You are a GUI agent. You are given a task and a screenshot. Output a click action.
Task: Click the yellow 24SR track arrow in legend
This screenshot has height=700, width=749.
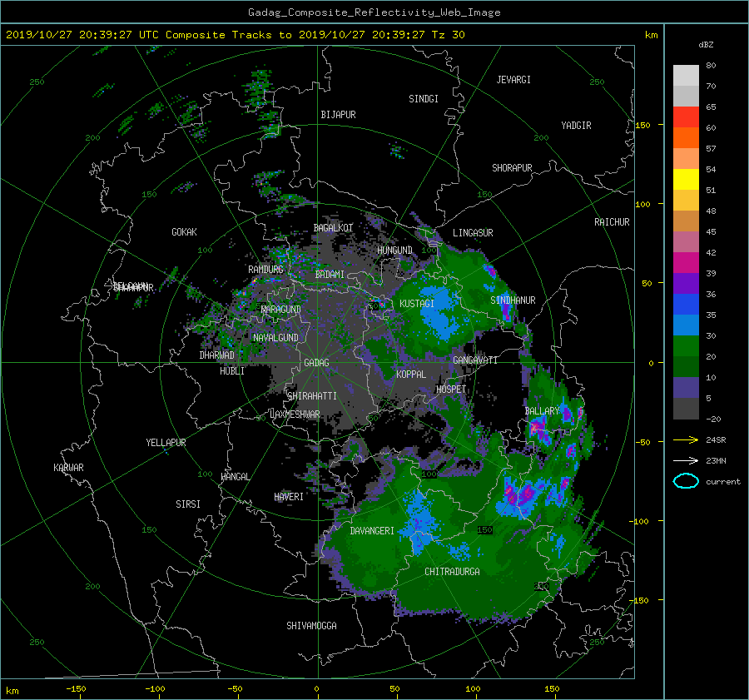click(x=686, y=439)
